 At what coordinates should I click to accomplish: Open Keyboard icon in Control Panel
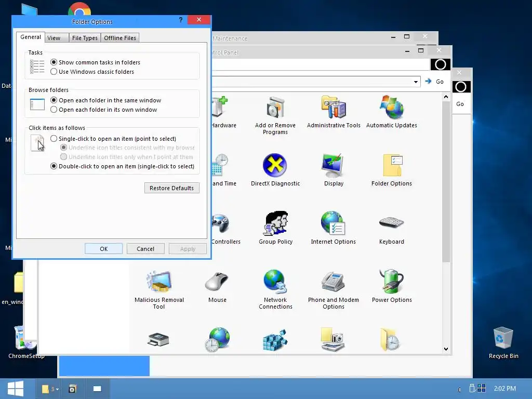pos(392,230)
